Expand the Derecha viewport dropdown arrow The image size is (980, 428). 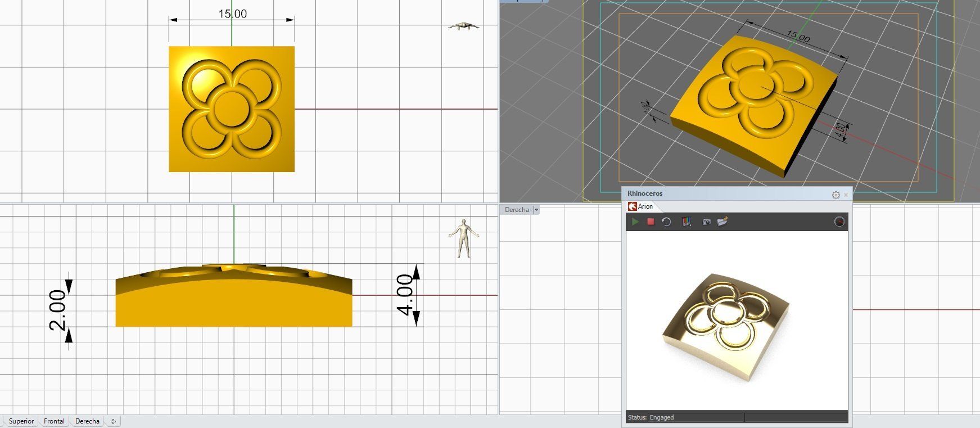[x=536, y=210]
